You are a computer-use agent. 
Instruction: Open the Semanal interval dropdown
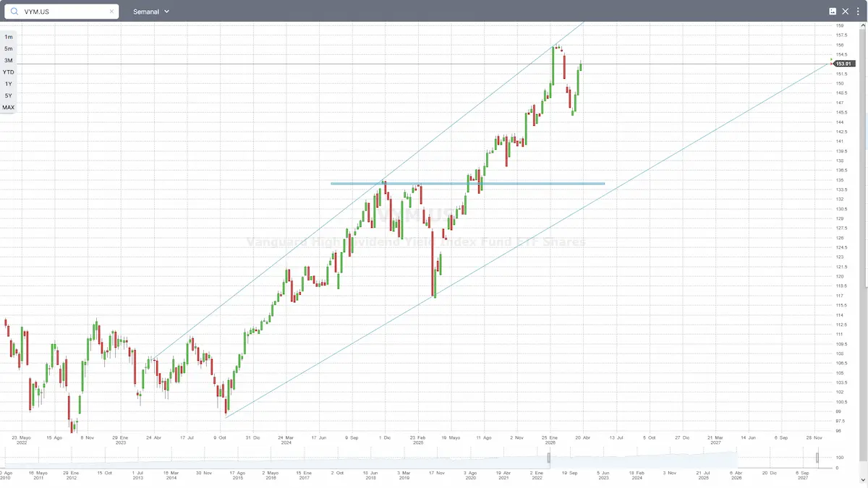(x=150, y=12)
